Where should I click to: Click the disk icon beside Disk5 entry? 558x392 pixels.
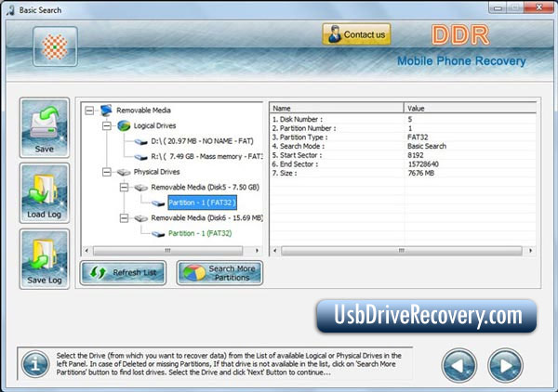141,188
